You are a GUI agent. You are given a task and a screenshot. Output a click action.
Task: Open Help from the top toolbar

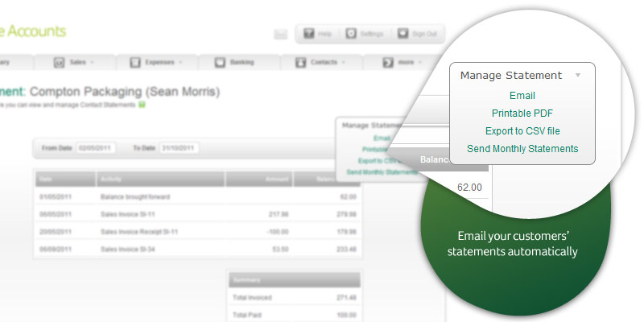pyautogui.click(x=317, y=34)
